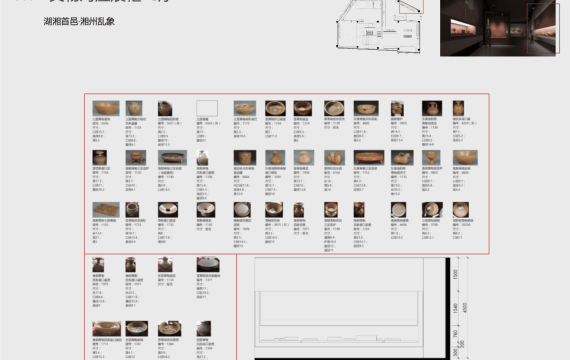Click the 1500 dimension label

[455, 274]
